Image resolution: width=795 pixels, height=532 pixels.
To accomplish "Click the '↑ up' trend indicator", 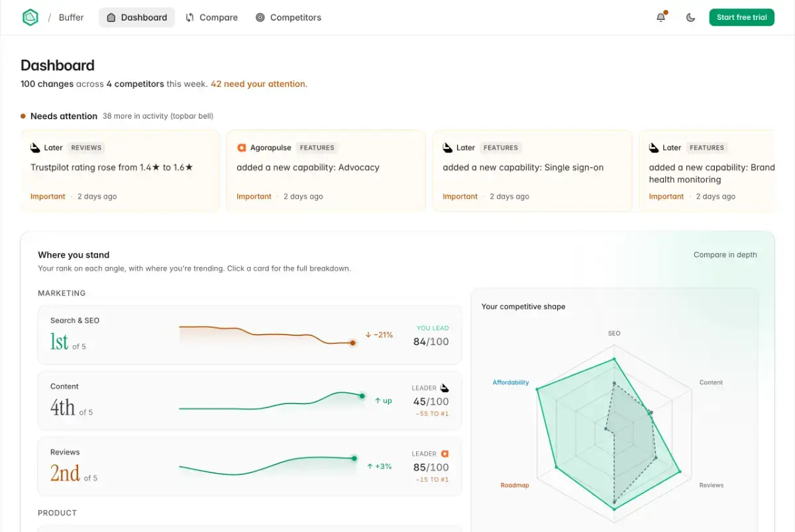I will [384, 401].
